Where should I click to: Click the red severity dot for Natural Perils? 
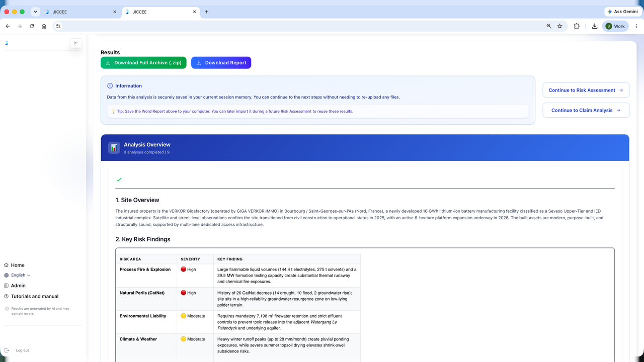click(x=184, y=293)
